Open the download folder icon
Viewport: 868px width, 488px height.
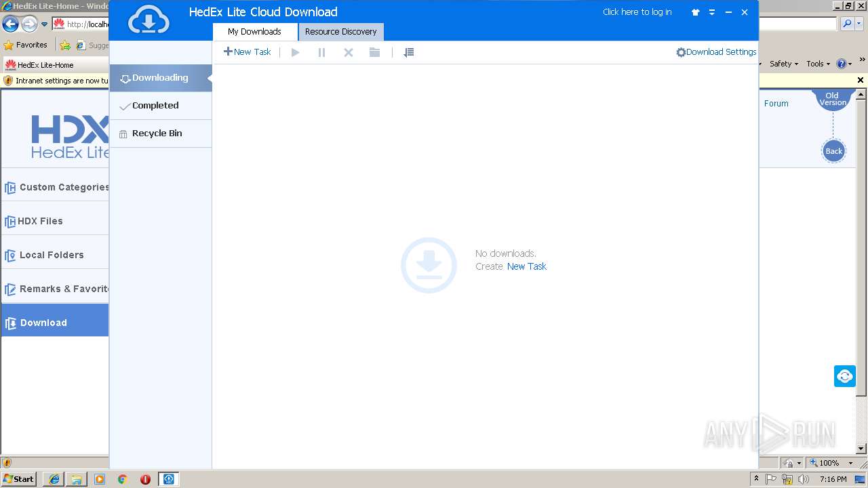[x=374, y=52]
